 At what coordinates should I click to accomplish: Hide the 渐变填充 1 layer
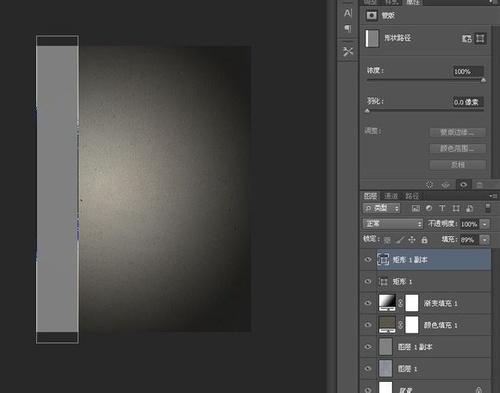click(x=368, y=303)
